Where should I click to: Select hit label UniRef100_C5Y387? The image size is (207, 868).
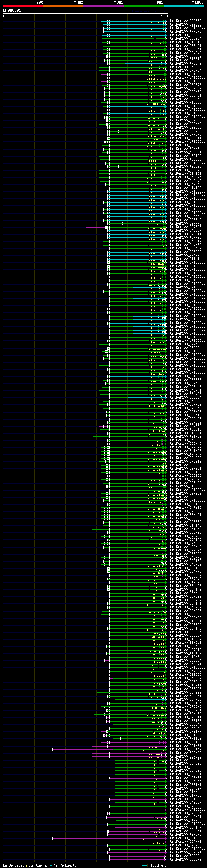[x=186, y=426]
